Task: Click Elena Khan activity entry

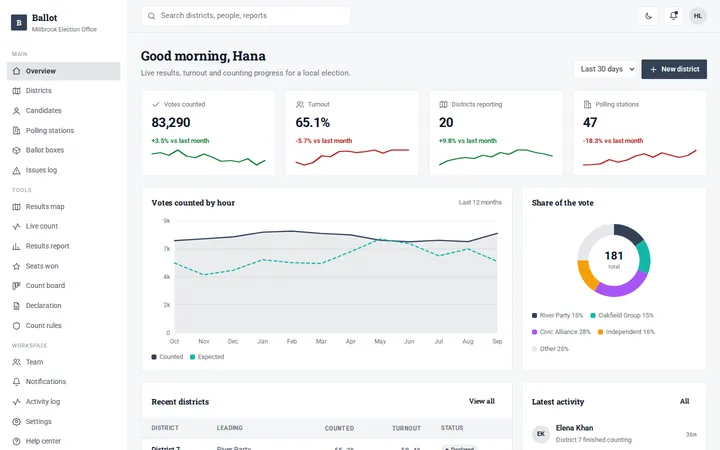Action: [x=614, y=434]
